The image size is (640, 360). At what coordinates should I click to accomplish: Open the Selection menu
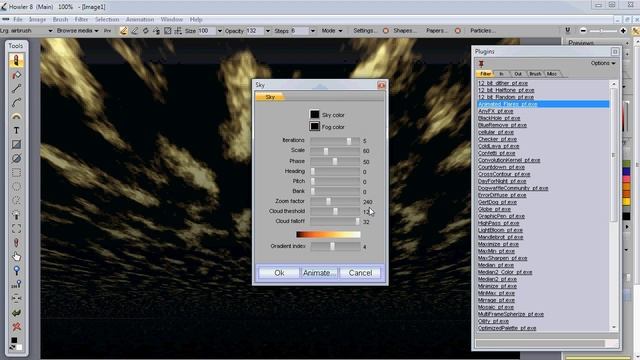pos(107,19)
